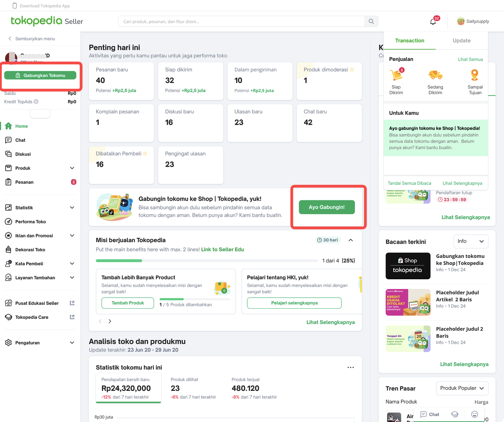Open Chat baru card showing 42
The width and height of the screenshot is (504, 422).
click(x=329, y=123)
